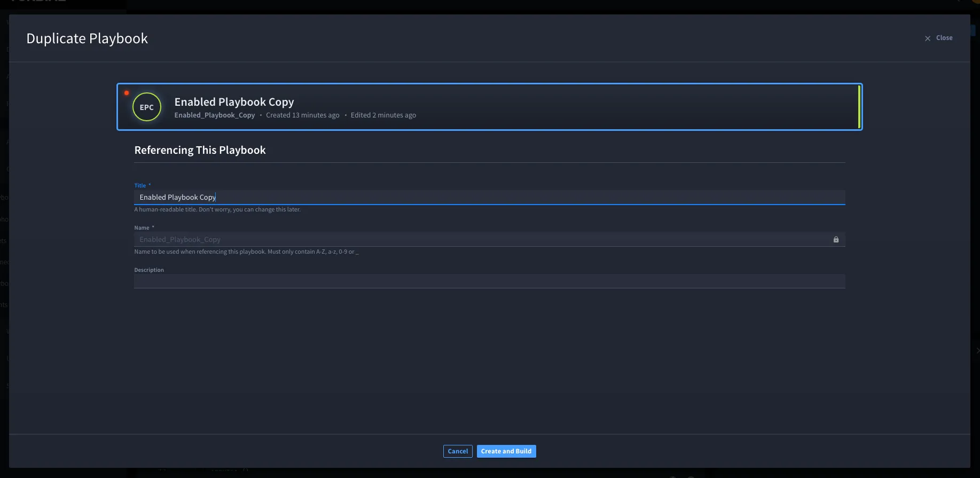Select the Enabled Playbook Copy card heading
Screen dimensions: 980x478
tap(234, 101)
